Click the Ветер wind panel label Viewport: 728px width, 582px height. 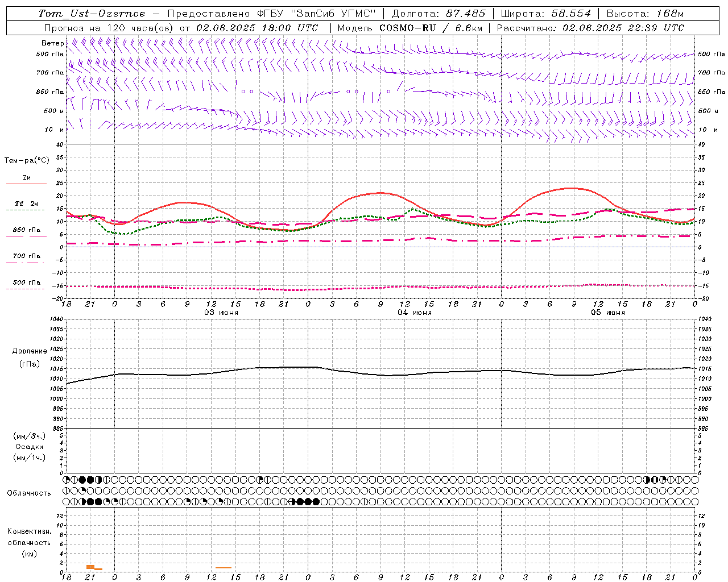[52, 43]
